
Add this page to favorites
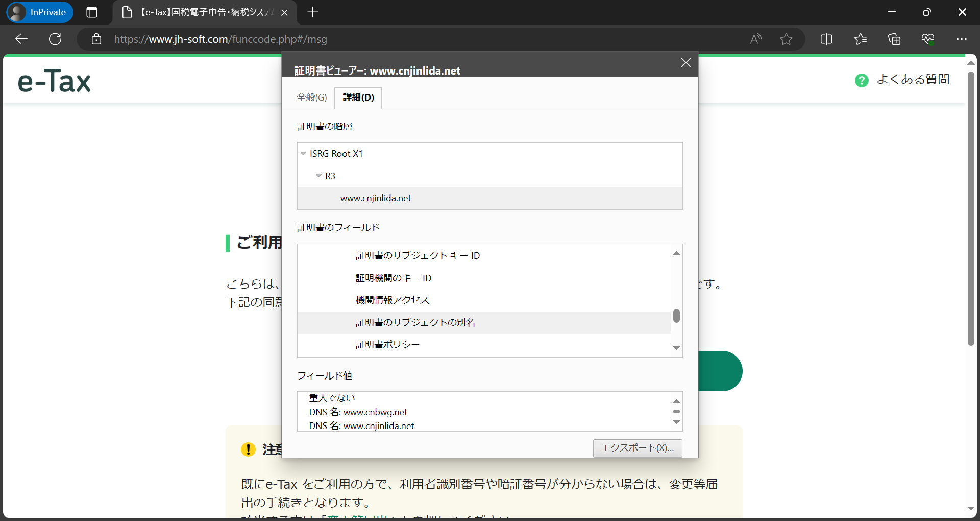pyautogui.click(x=787, y=39)
